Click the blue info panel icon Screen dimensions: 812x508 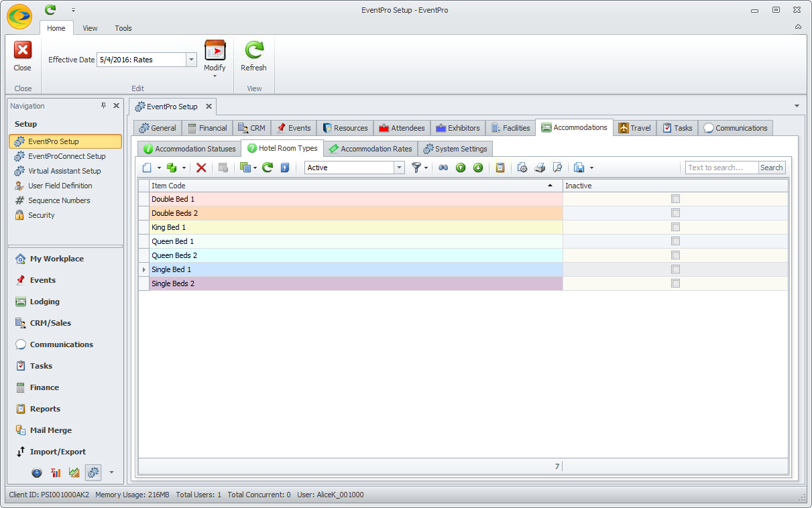pos(284,168)
